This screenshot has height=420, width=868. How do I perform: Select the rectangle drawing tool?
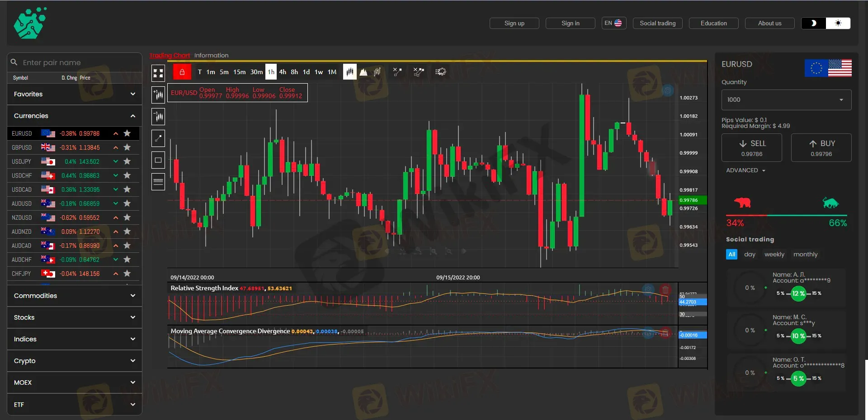158,159
